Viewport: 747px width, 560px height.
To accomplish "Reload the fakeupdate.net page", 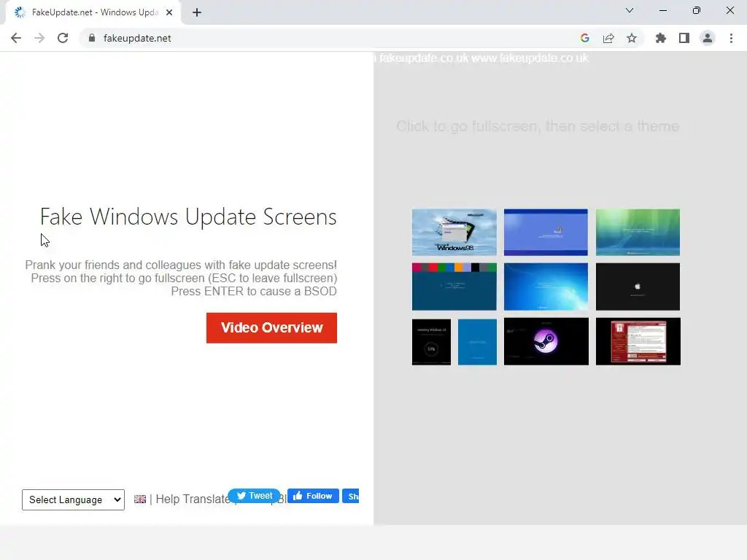I will [63, 38].
